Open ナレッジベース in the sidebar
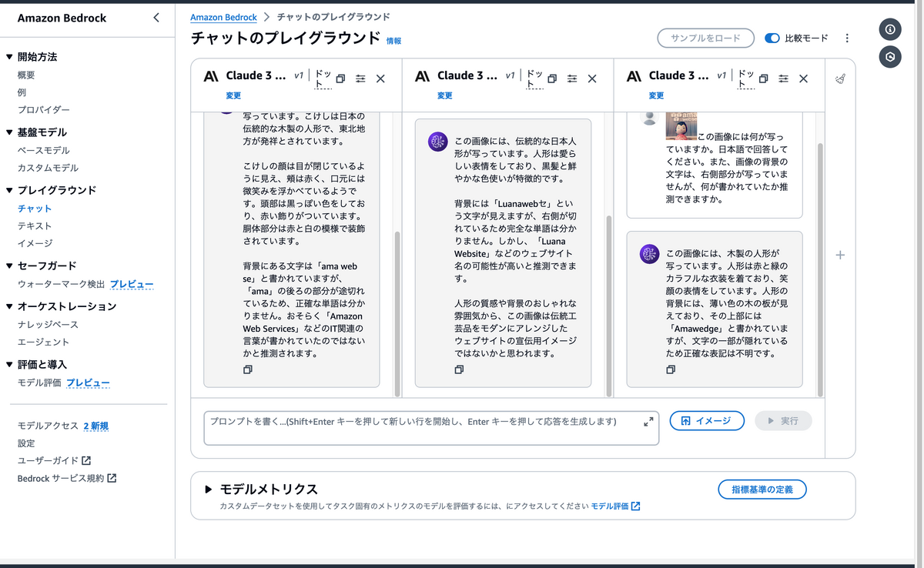This screenshot has height=568, width=924. [x=48, y=325]
